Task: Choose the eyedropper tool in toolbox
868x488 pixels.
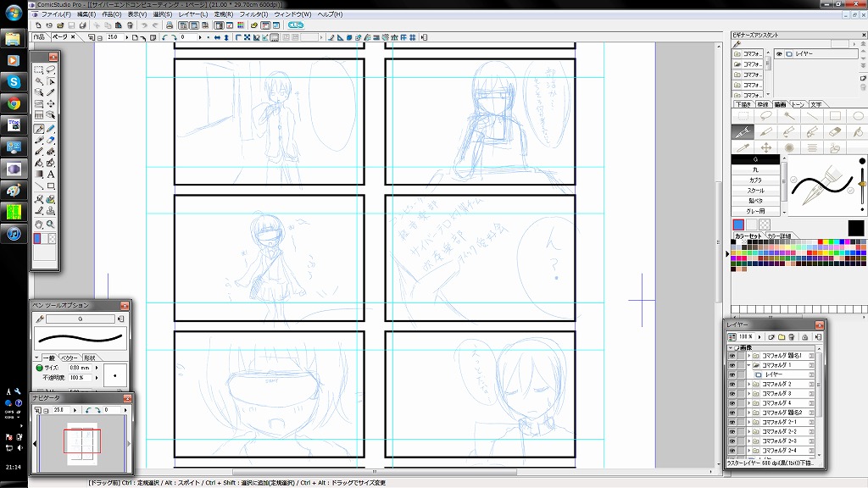Action: [x=50, y=92]
